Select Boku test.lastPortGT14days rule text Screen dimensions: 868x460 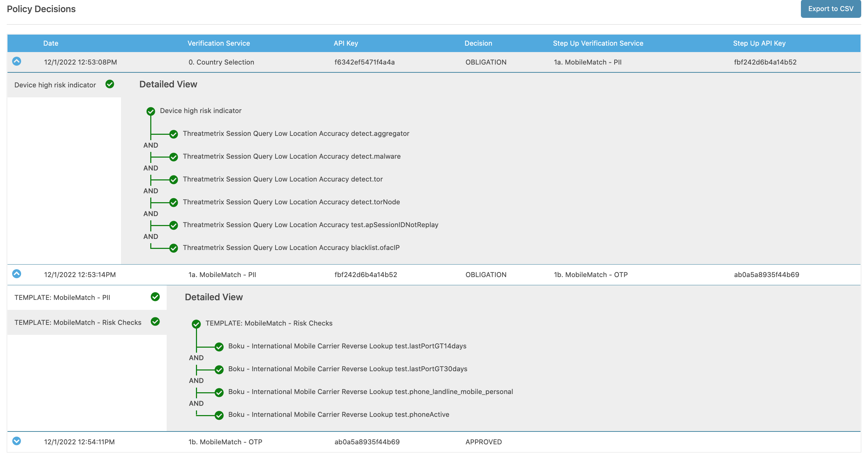pos(347,346)
